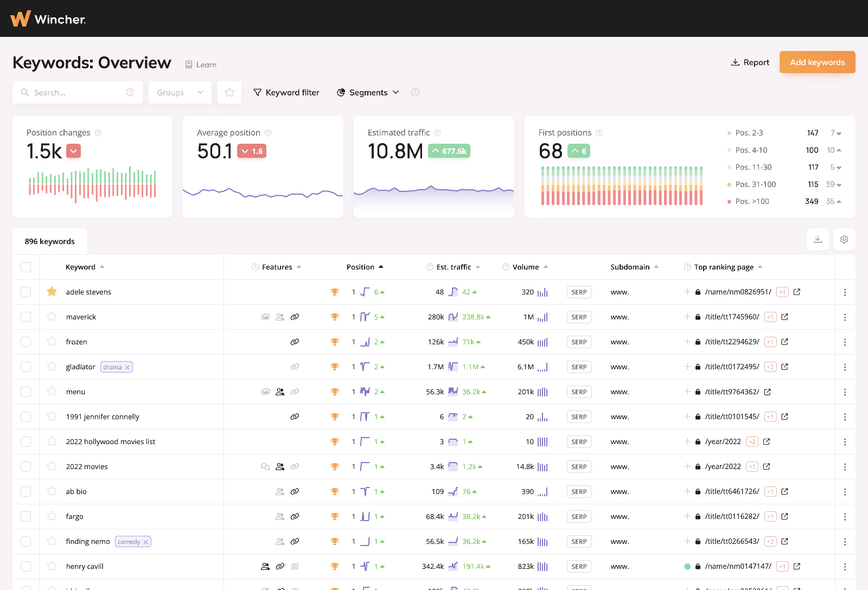The width and height of the screenshot is (868, 590).
Task: Sort table by Est. traffic column
Action: (x=454, y=267)
